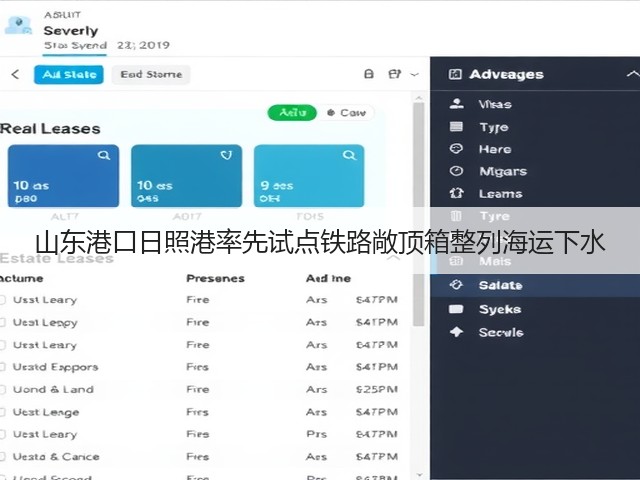This screenshot has height=480, width=640.
Task: Click the Severly profile avatar icon
Action: point(18,25)
